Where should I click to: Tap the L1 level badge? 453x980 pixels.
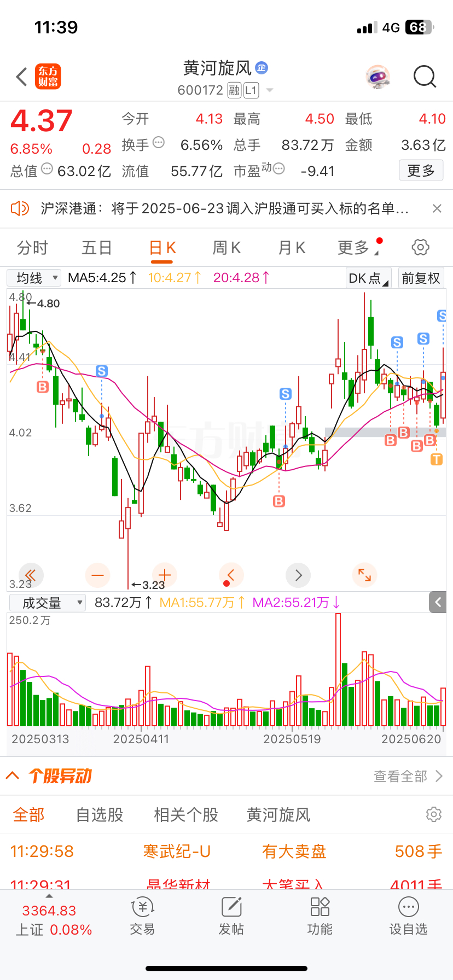[251, 90]
